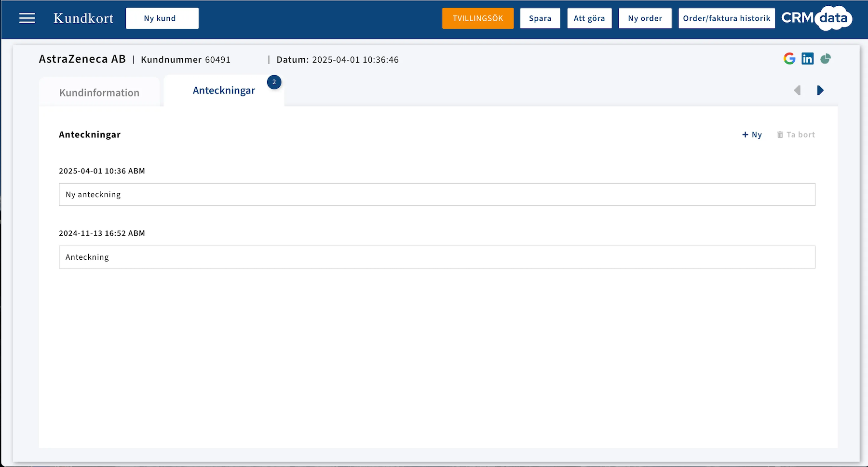
Task: Edit the 'Ny anteckning' note field
Action: click(x=437, y=195)
